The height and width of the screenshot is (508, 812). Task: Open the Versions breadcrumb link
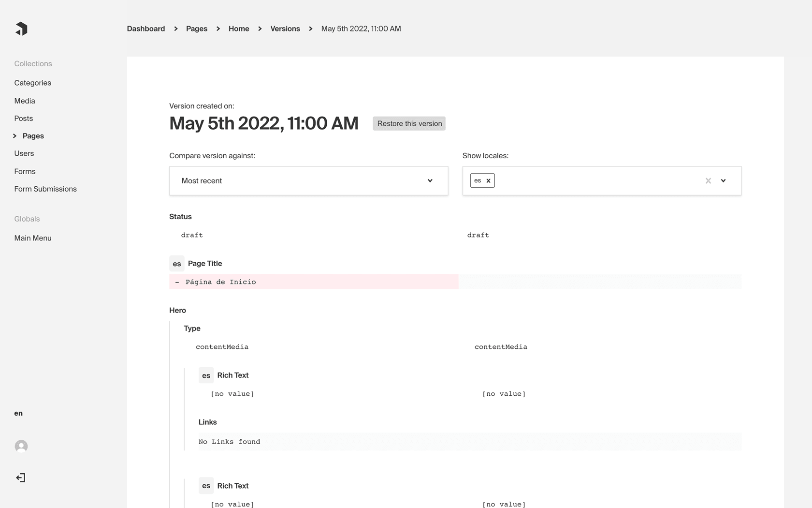pyautogui.click(x=285, y=29)
